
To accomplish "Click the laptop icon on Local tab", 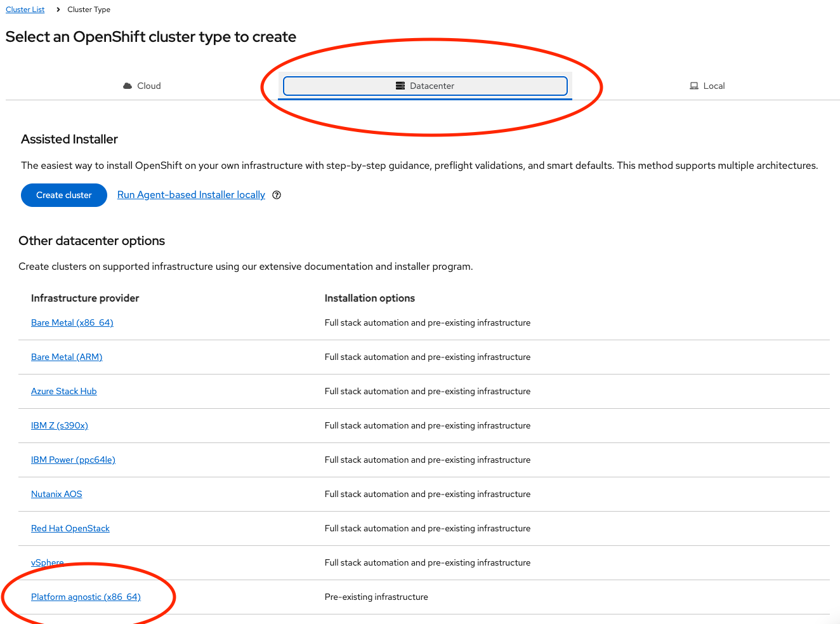I will (694, 86).
